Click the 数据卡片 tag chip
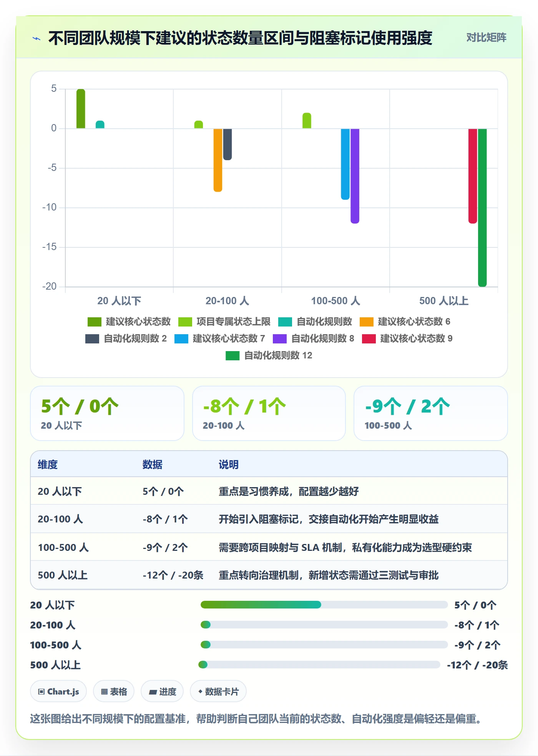The width and height of the screenshot is (538, 756). pyautogui.click(x=218, y=691)
